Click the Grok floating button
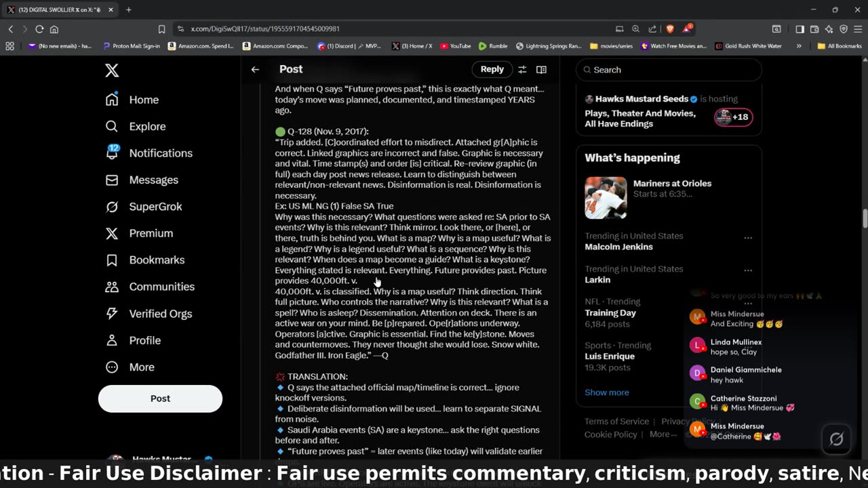This screenshot has height=488, width=868. [x=837, y=439]
